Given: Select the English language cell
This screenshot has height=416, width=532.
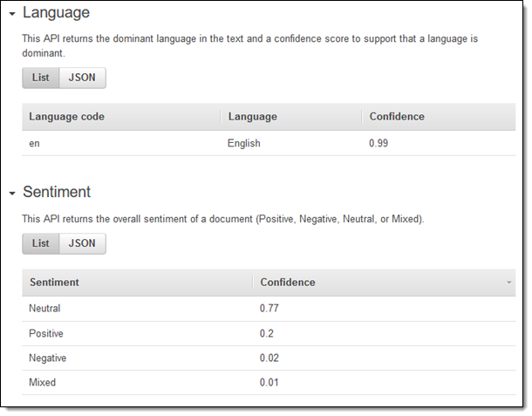Looking at the screenshot, I should (243, 143).
